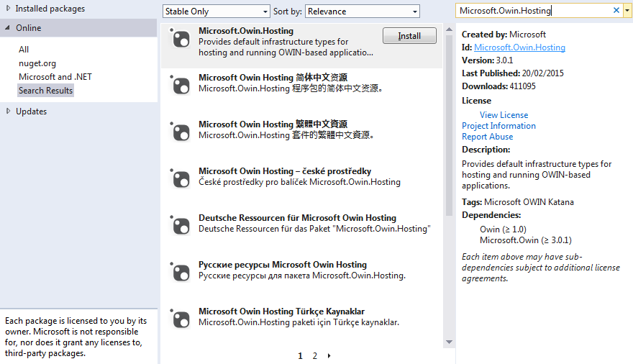The width and height of the screenshot is (633, 364).
Task: Click the Traditional Chinese resources package icon
Action: tap(180, 132)
